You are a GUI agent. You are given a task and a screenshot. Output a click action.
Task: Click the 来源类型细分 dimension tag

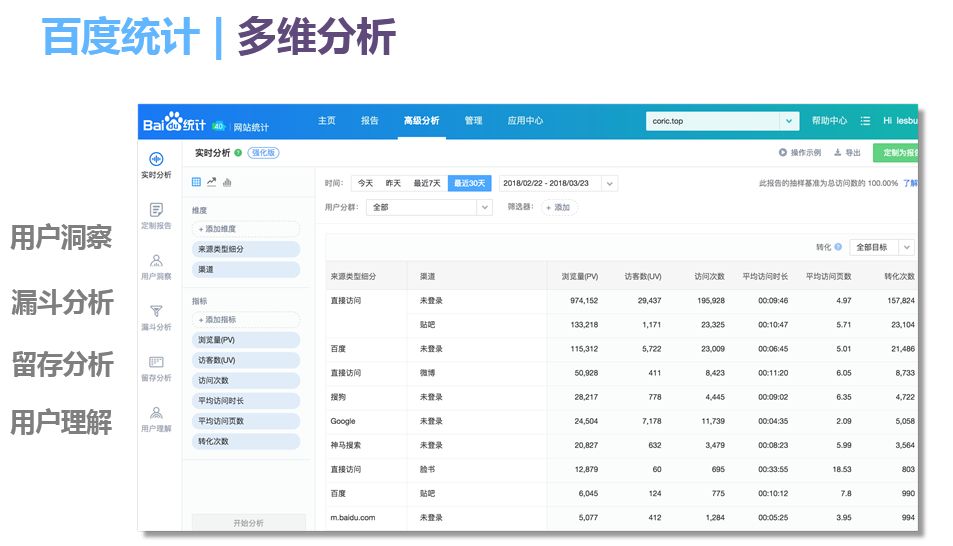(246, 249)
